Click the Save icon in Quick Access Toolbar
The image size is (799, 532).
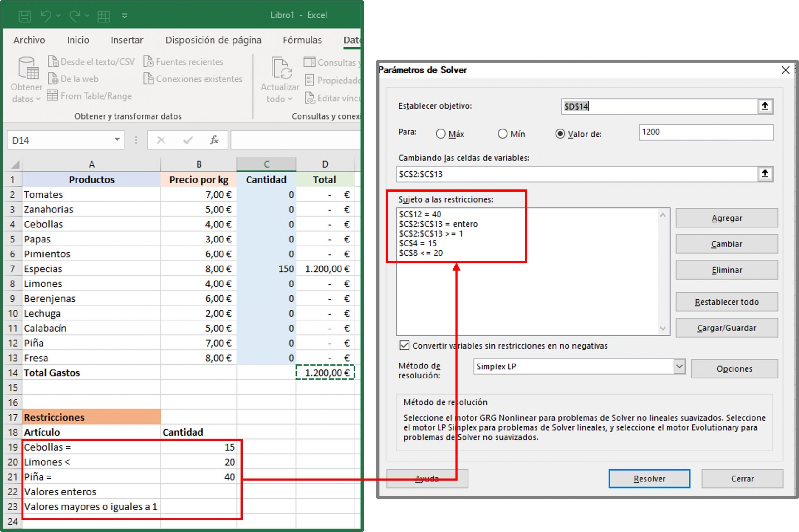click(24, 15)
